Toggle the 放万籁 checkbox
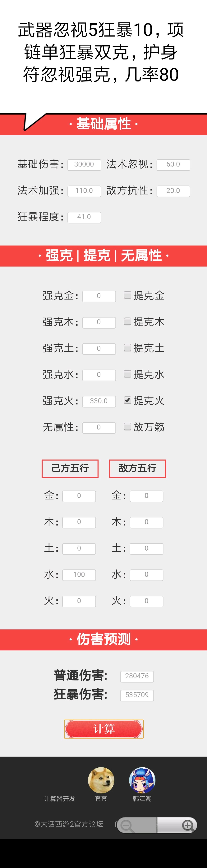This screenshot has width=207, height=868. point(127,427)
